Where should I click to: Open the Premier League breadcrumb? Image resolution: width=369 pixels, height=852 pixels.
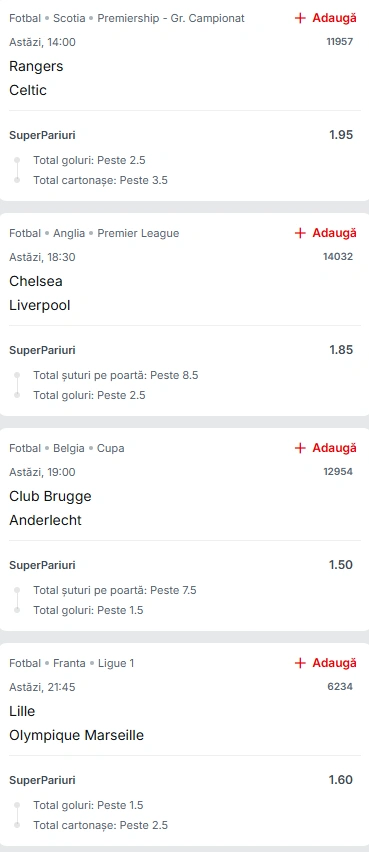(x=138, y=233)
